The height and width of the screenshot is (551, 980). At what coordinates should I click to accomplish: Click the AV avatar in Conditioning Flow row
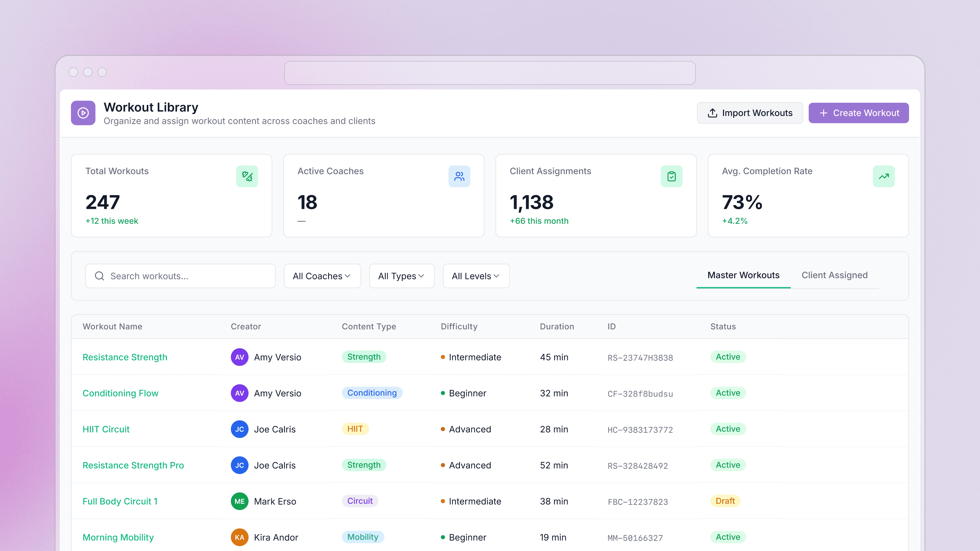click(240, 393)
